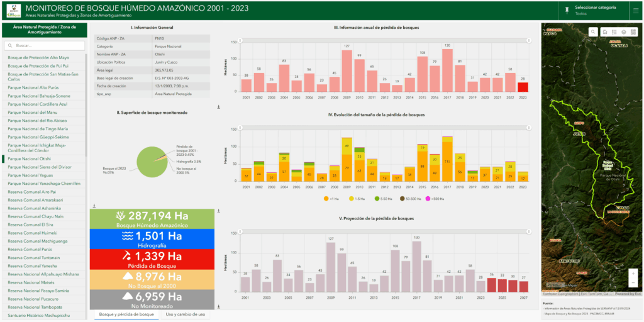Image resolution: width=644 pixels, height=322 pixels.
Task: Zoom out on the map with minus button
Action: tap(633, 282)
